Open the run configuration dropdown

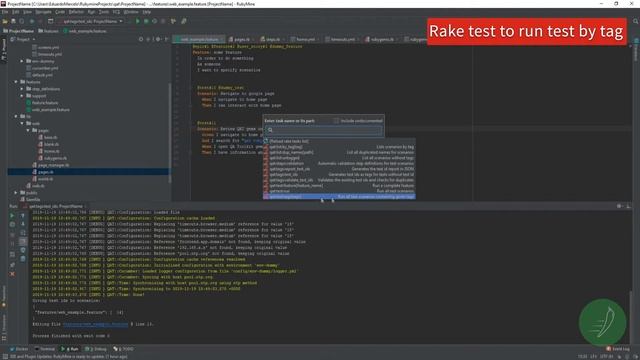[93, 21]
